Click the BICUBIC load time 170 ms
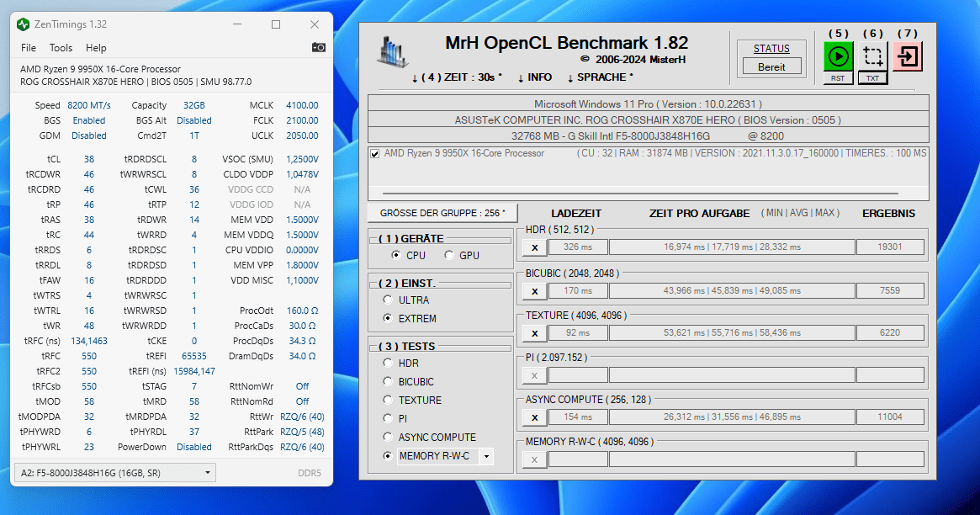 [x=578, y=290]
